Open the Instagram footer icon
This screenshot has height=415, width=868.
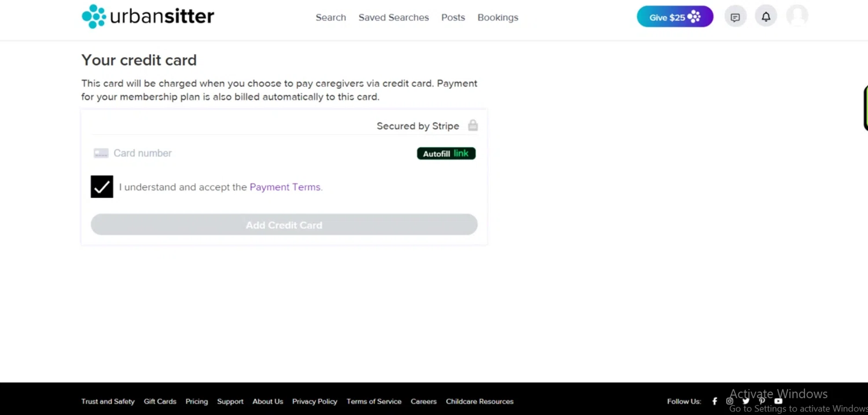730,401
